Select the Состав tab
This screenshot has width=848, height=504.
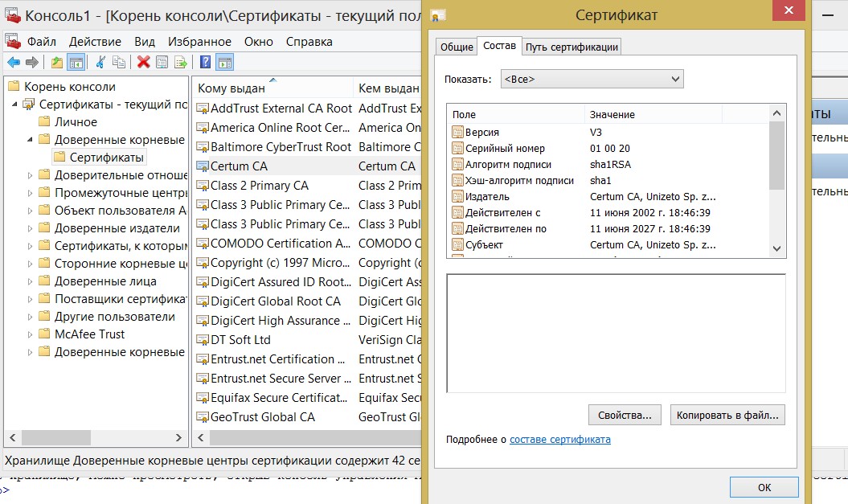click(x=499, y=46)
